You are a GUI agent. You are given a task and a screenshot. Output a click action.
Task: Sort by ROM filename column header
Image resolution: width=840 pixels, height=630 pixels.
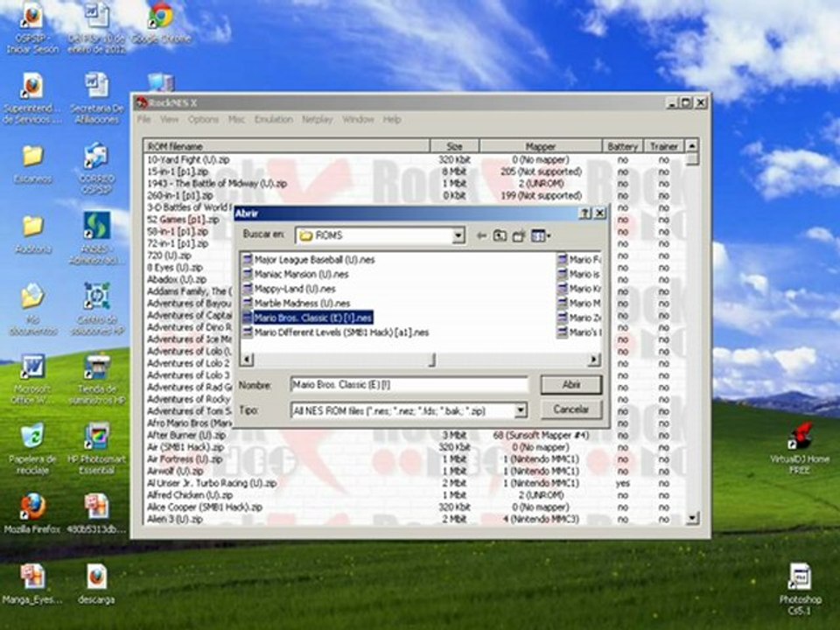287,146
